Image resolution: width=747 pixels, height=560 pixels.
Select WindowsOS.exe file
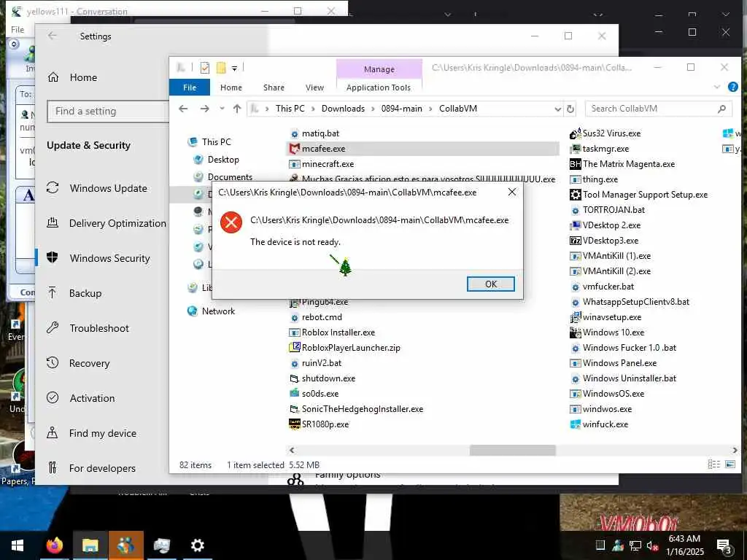tap(613, 393)
